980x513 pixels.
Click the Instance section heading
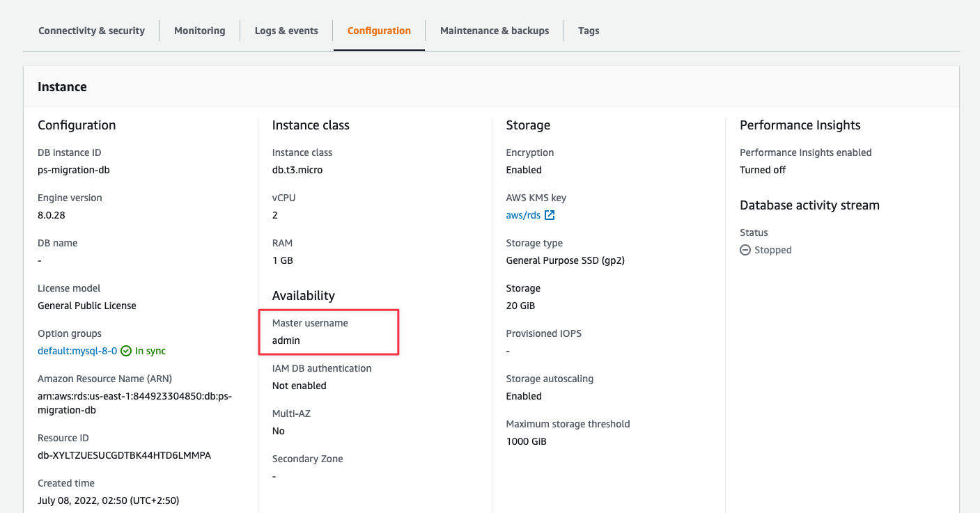[x=62, y=87]
